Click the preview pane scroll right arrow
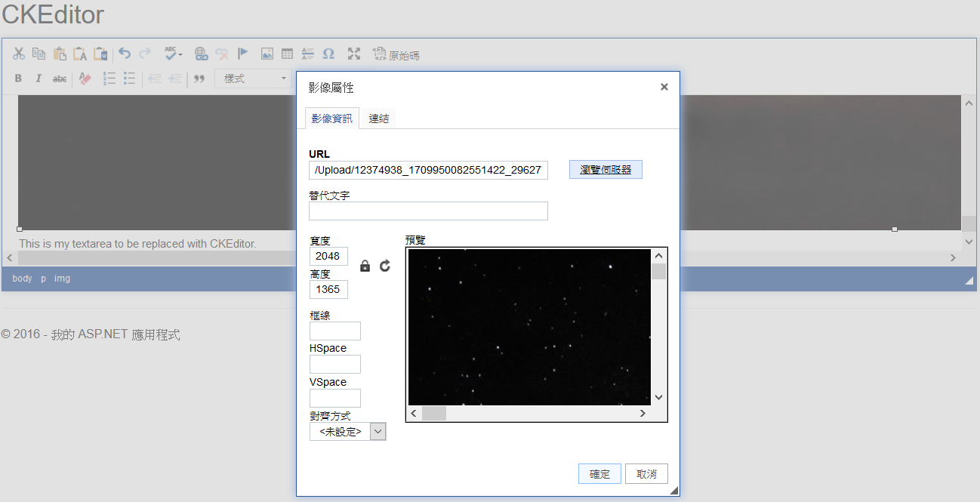Screen dimensions: 980x502 [643, 413]
